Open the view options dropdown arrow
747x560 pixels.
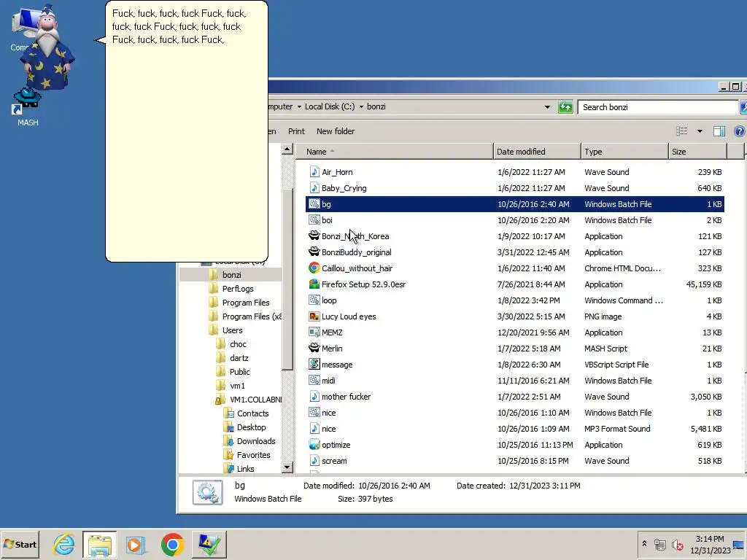pos(700,131)
